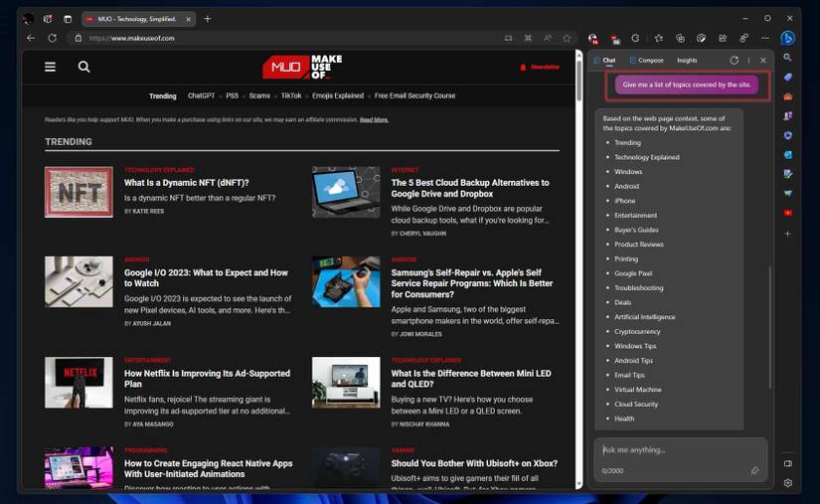The height and width of the screenshot is (504, 820).
Task: Click 'Technology Explained' in the chat list
Action: click(647, 157)
